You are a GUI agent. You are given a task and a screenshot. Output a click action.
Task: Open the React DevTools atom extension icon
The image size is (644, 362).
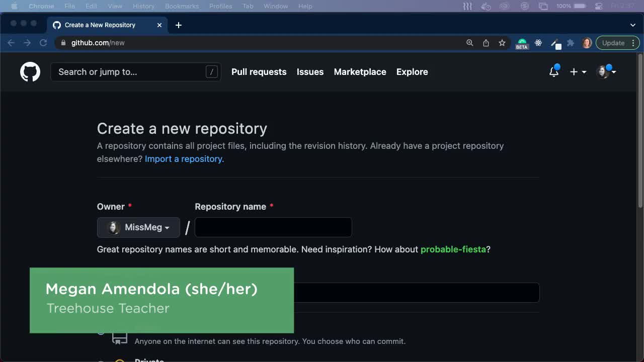click(538, 43)
